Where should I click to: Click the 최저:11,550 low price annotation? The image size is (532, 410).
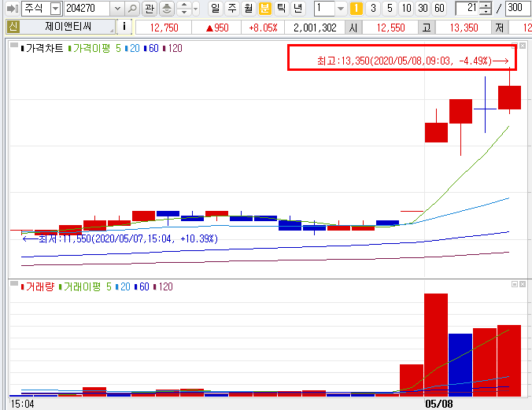click(120, 238)
